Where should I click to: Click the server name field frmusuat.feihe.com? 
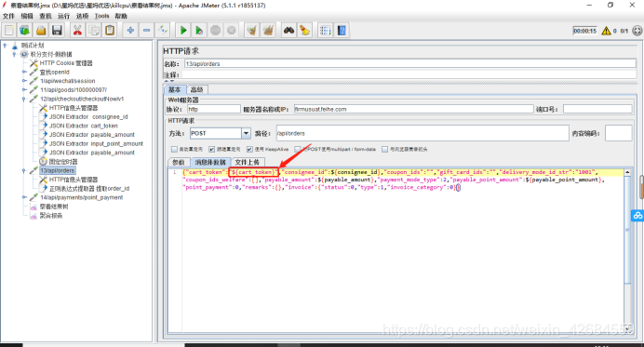pos(413,109)
